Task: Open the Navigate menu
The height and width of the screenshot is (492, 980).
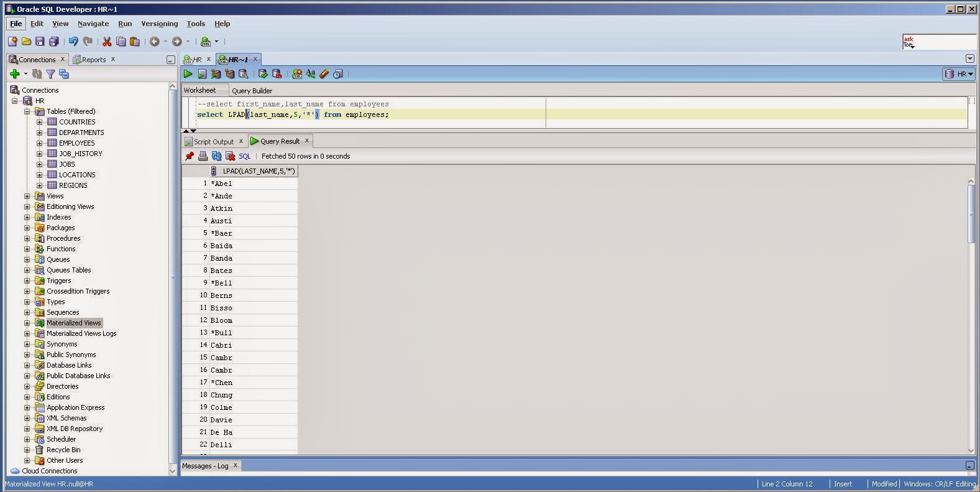Action: (93, 24)
